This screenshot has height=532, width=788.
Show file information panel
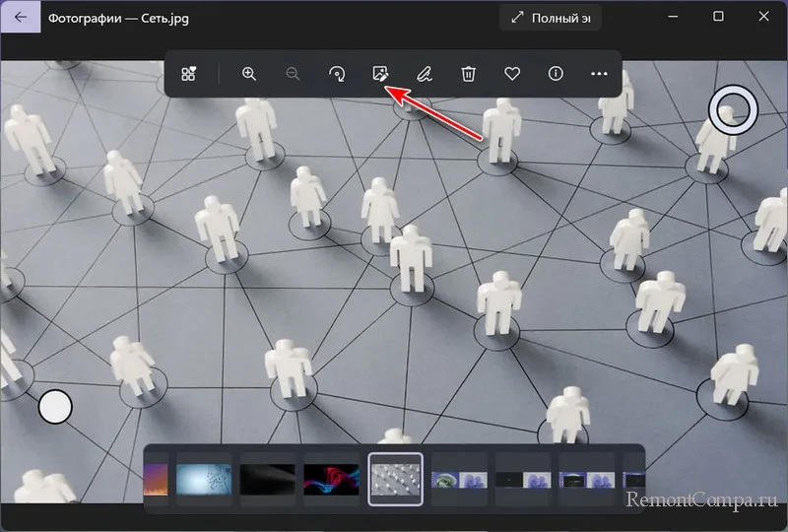point(556,74)
